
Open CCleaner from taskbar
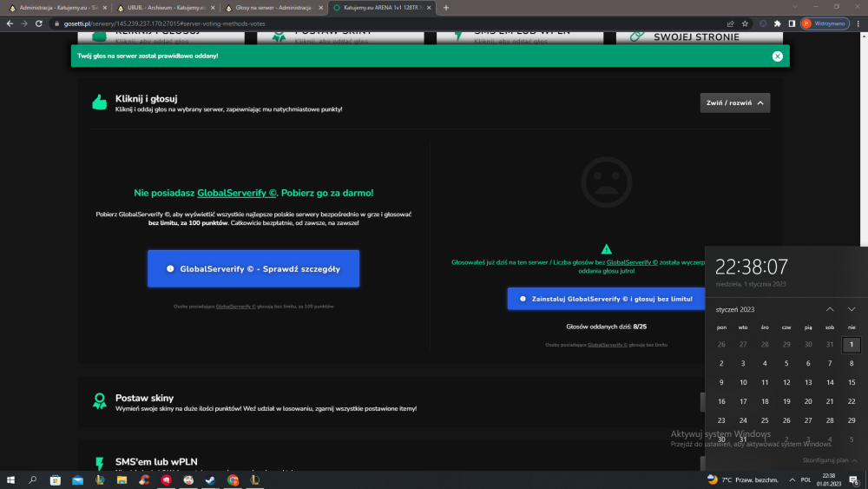pyautogui.click(x=144, y=480)
